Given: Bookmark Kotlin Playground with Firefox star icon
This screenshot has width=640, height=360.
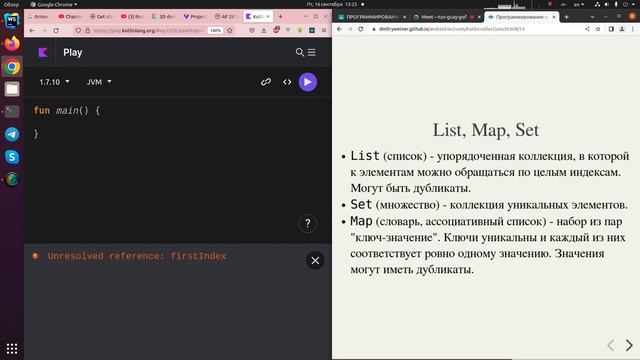Looking at the screenshot, I should click(230, 30).
